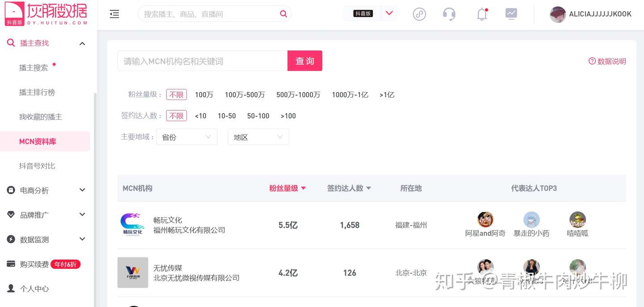Open the 地区 region dropdown
The height and width of the screenshot is (307, 644).
point(258,137)
